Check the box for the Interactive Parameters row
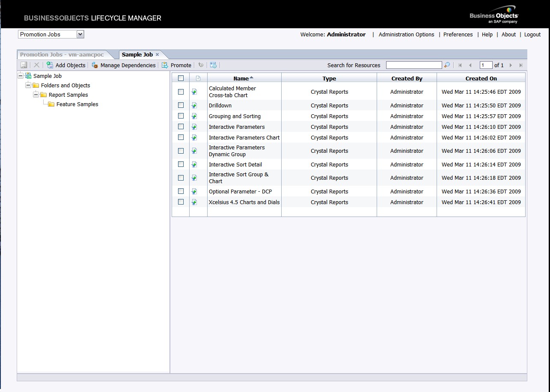The image size is (550, 392). point(181,126)
